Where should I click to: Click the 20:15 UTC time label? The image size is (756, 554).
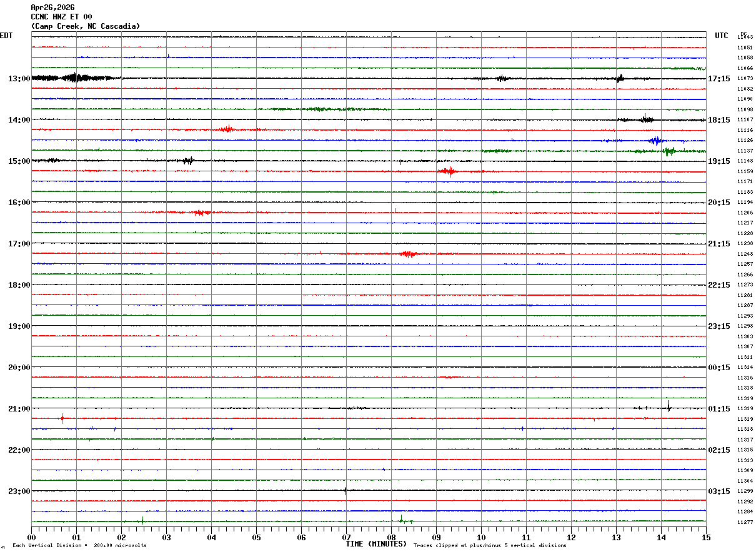pyautogui.click(x=719, y=203)
